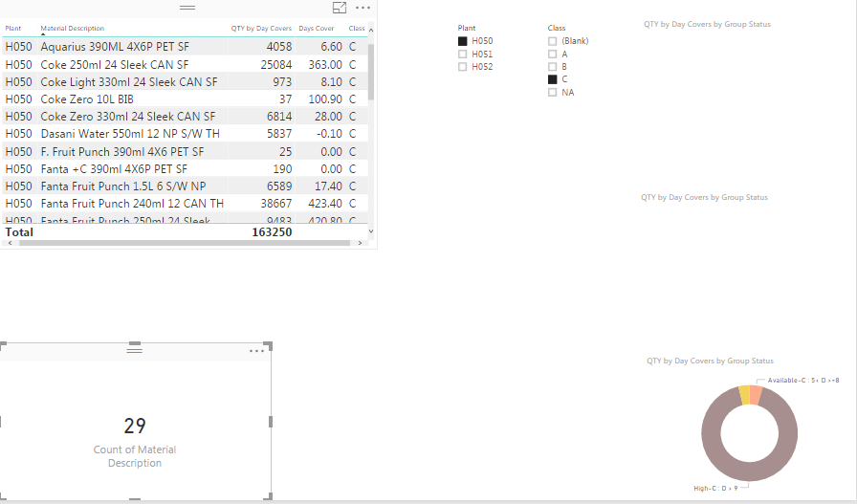Click the 38667 quantity cell
857x504 pixels.
point(276,204)
